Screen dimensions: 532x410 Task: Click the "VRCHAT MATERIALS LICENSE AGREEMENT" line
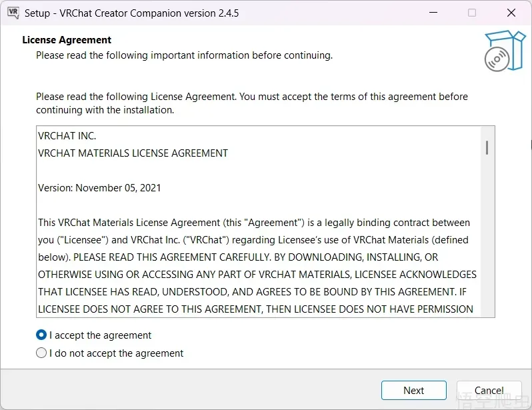(133, 153)
